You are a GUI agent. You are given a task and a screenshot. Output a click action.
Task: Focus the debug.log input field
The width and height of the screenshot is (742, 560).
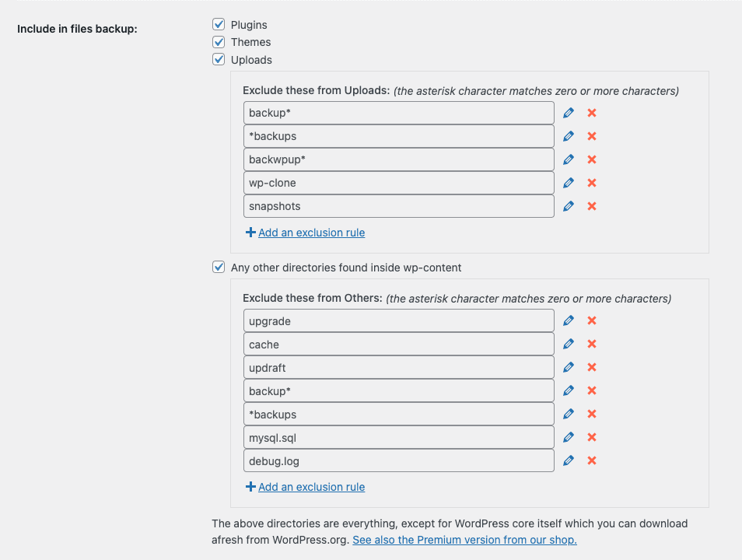tap(398, 460)
